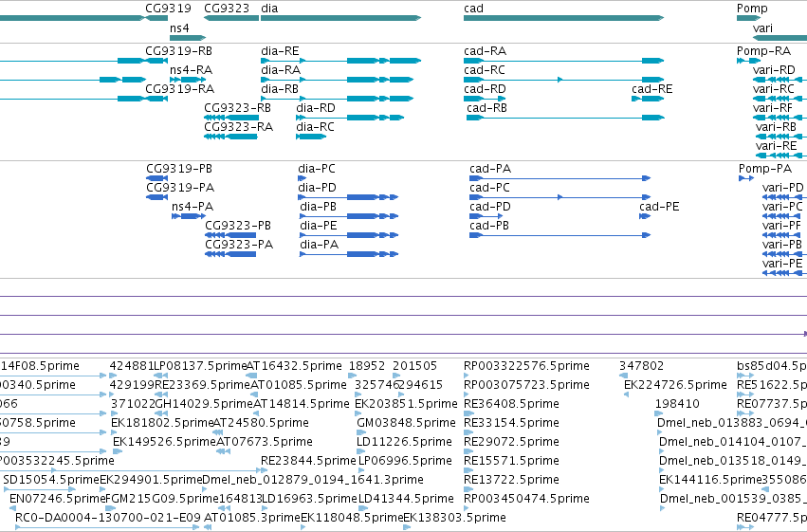Click the Pomp gene label

pos(752,9)
